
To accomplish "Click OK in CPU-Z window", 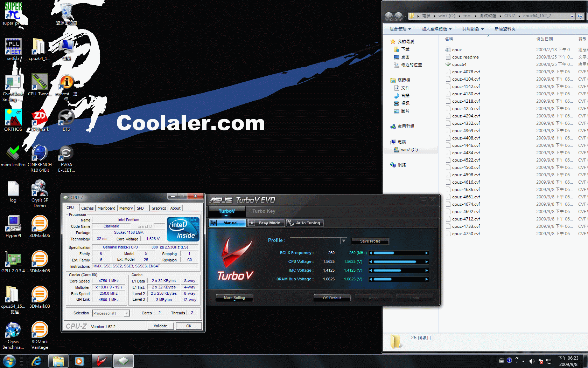I will pos(189,326).
